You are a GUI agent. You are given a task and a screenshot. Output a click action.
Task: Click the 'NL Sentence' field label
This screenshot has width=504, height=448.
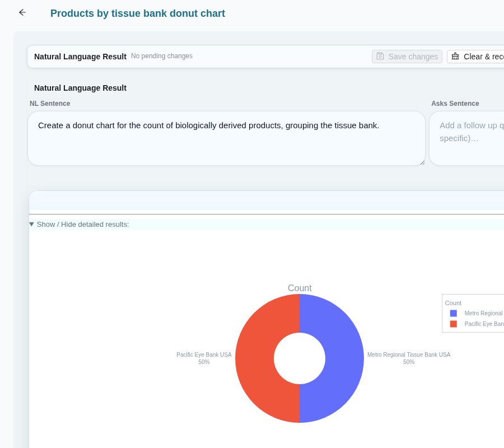pos(50,104)
